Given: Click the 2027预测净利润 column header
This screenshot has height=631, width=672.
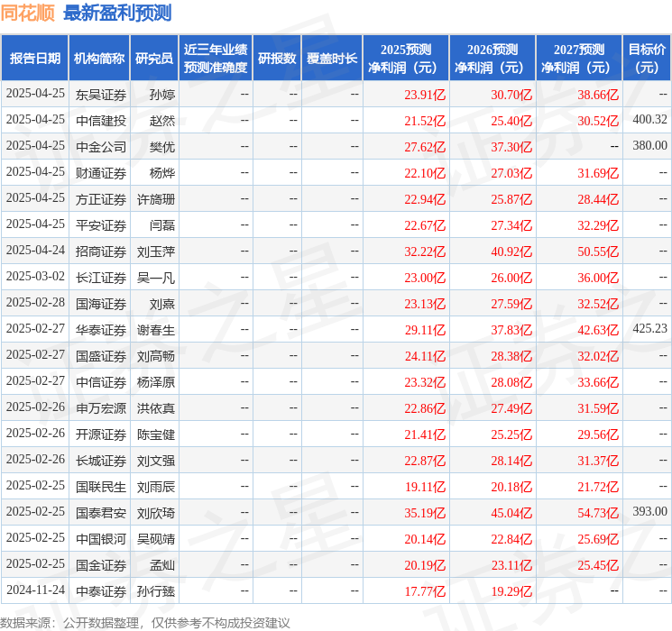Looking at the screenshot, I should [x=579, y=59].
